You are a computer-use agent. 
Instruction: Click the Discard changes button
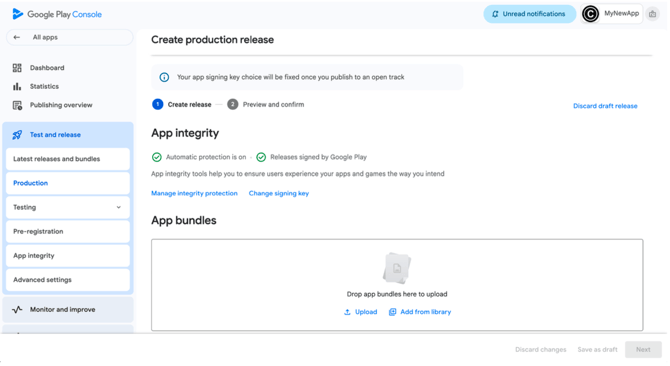pos(541,350)
